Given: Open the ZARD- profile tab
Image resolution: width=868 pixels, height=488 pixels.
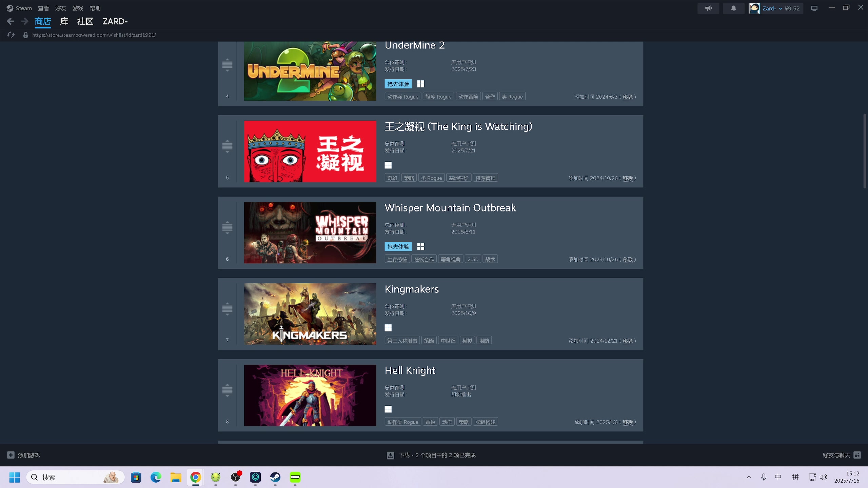Looking at the screenshot, I should click(x=115, y=21).
